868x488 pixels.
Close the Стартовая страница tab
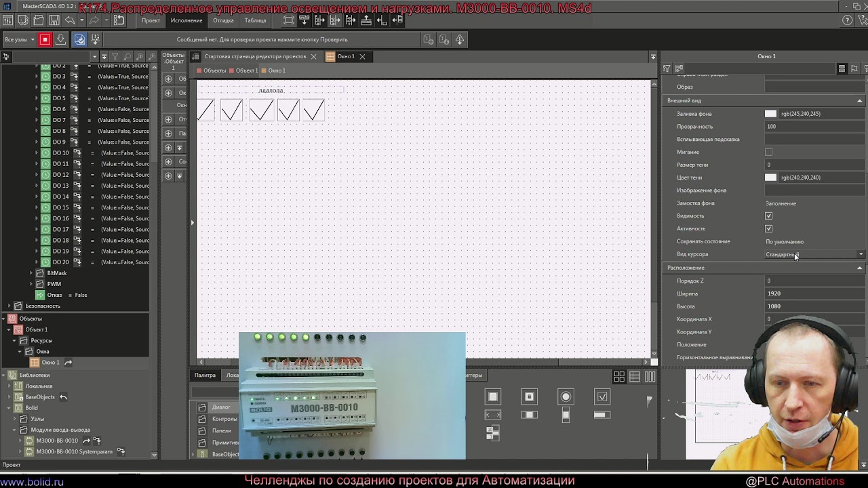pos(313,57)
